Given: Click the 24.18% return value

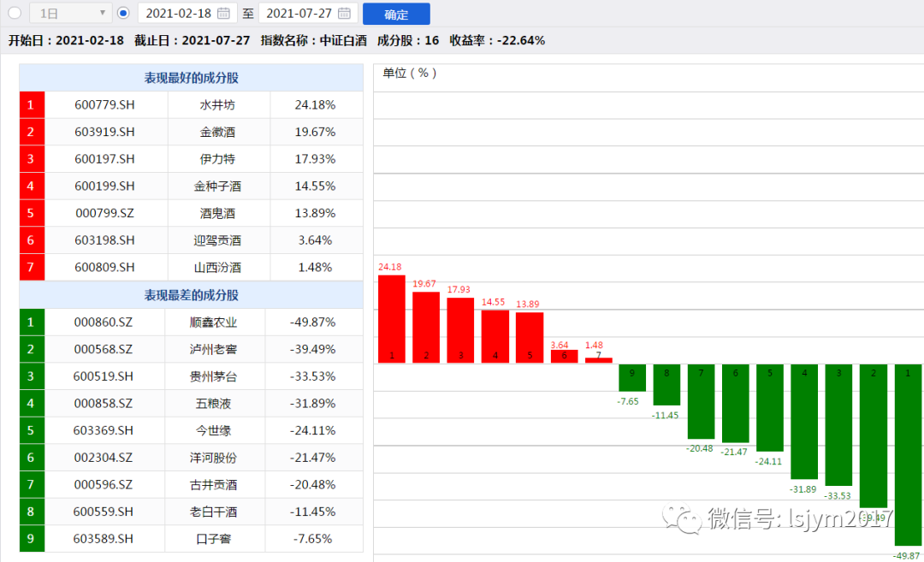Looking at the screenshot, I should point(315,105).
